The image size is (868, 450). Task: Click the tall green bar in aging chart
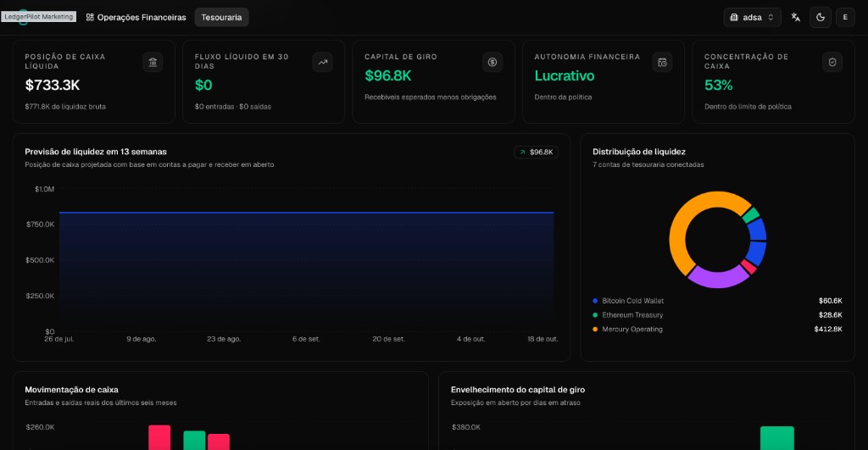click(776, 438)
